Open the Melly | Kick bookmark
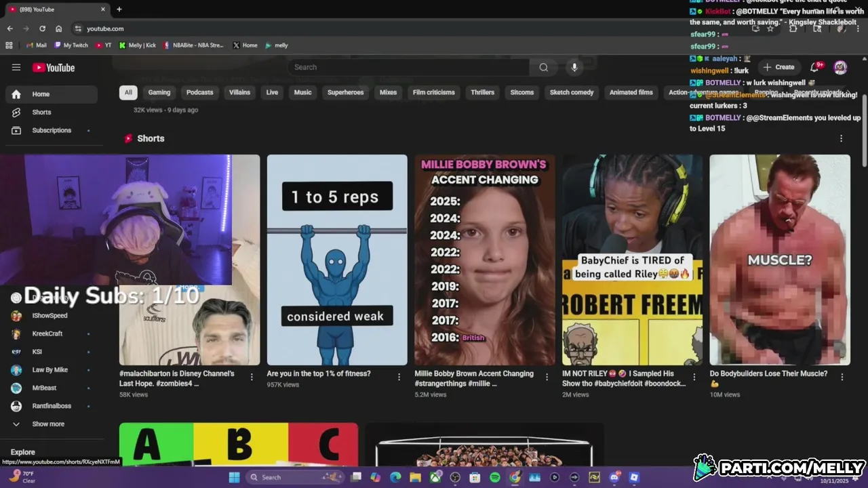This screenshot has height=488, width=868. click(x=138, y=45)
